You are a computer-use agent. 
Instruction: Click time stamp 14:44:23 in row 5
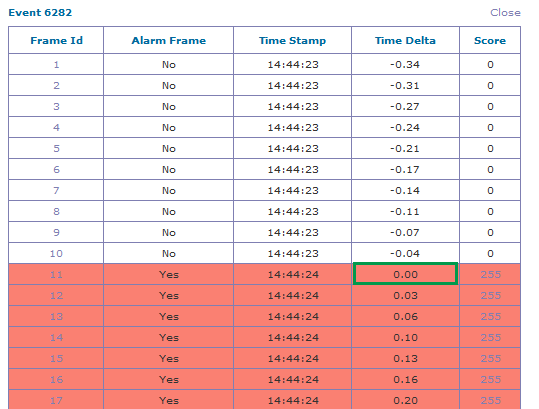coord(293,148)
